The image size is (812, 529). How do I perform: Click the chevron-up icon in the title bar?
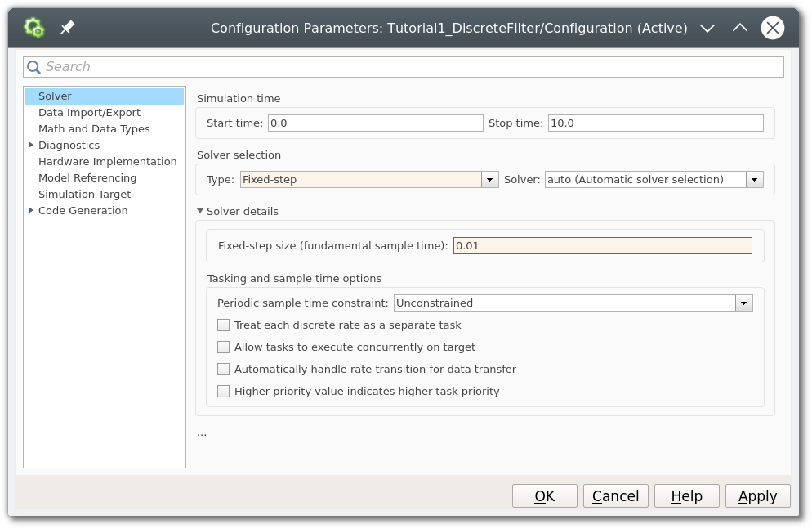coord(739,27)
